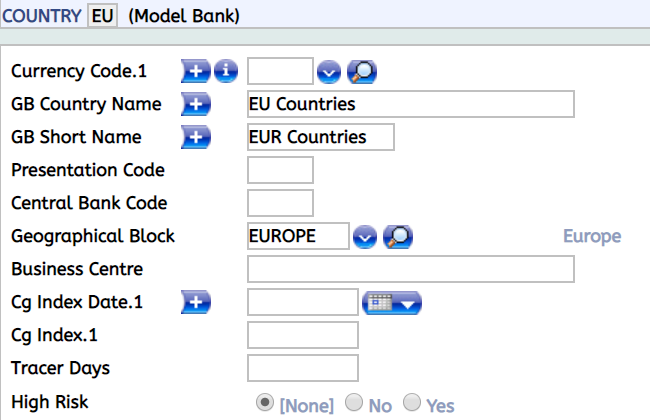Expand the Geographical Block dropdown arrow
This screenshot has height=420, width=650.
tap(366, 236)
